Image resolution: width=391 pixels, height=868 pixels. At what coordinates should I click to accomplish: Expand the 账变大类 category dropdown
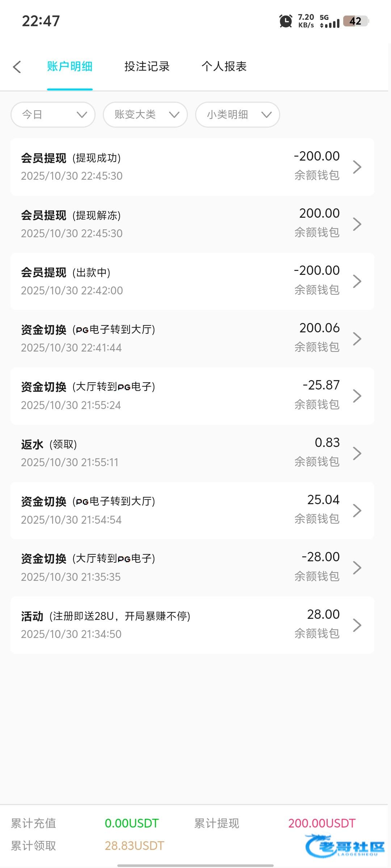click(x=145, y=115)
